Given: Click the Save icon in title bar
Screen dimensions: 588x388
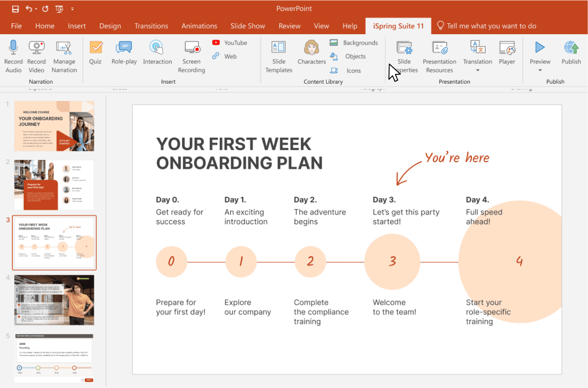Looking at the screenshot, I should pos(15,9).
